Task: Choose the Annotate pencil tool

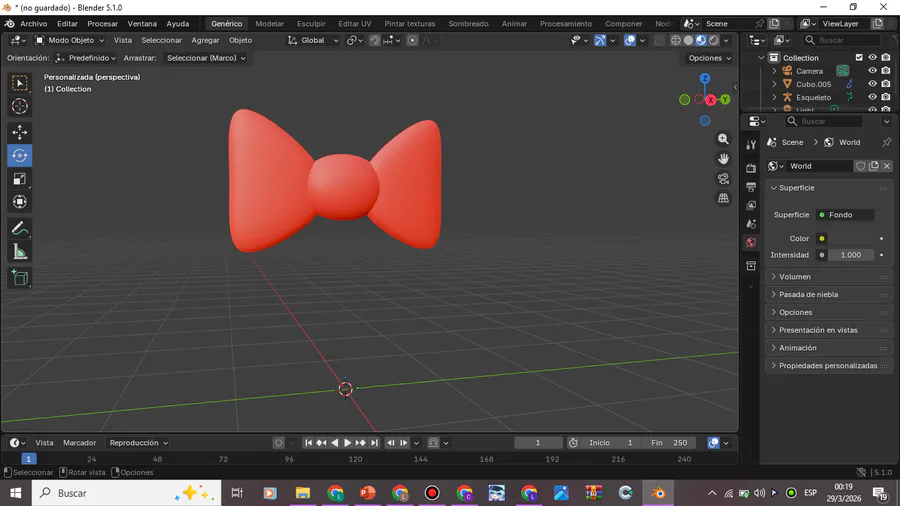Action: coord(19,229)
